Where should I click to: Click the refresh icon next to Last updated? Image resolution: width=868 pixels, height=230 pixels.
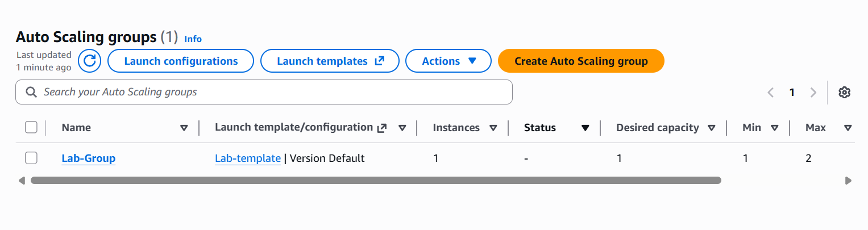pos(89,61)
